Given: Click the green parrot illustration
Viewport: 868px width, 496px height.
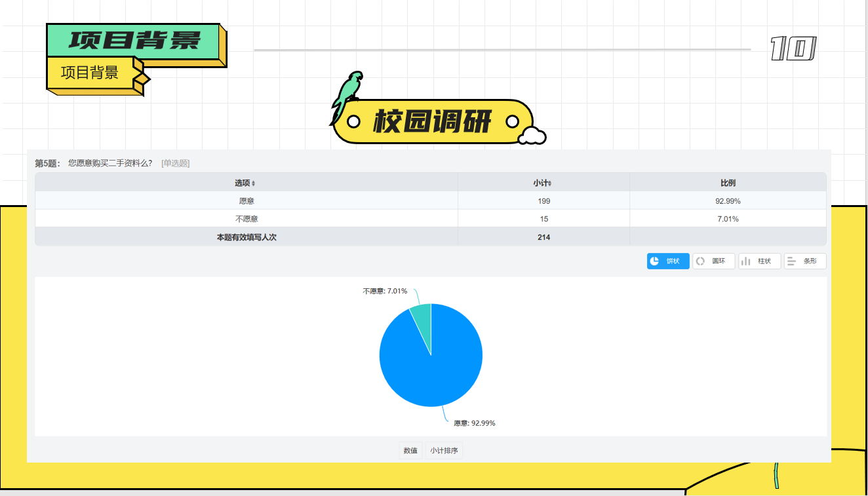Looking at the screenshot, I should [345, 95].
